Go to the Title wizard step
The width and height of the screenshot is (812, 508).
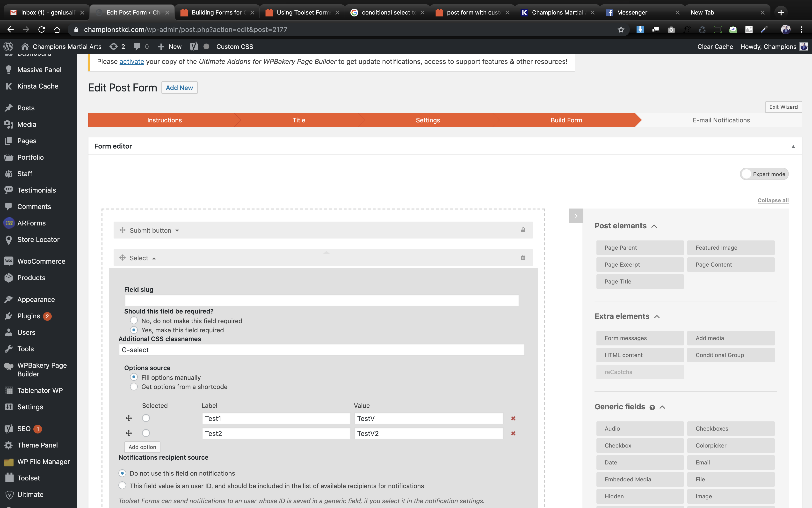299,120
